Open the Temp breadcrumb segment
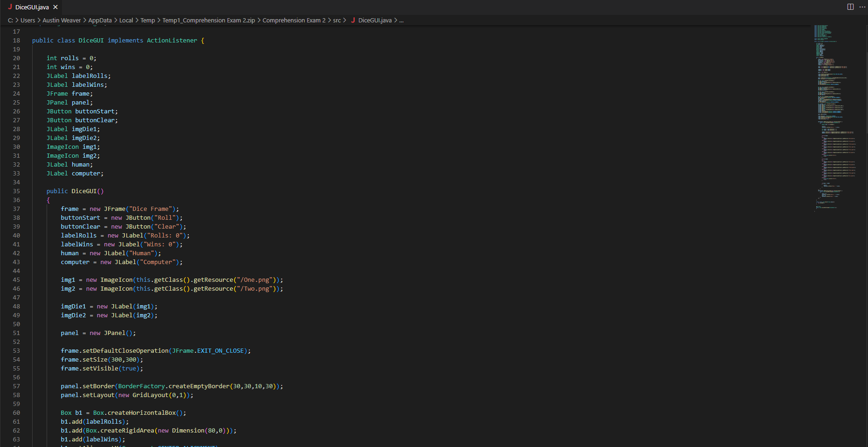The image size is (868, 447). coord(147,20)
